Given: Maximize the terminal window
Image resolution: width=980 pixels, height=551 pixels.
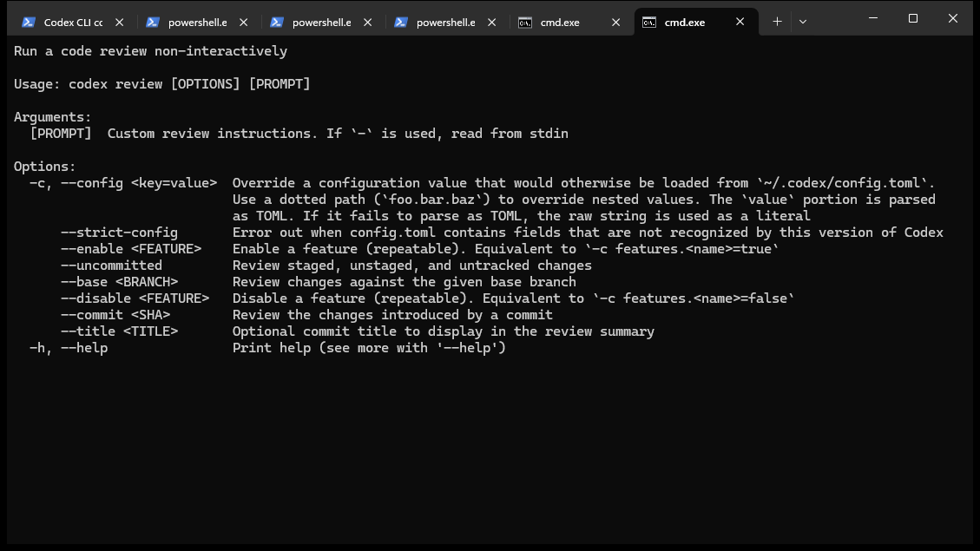Looking at the screenshot, I should (x=913, y=18).
